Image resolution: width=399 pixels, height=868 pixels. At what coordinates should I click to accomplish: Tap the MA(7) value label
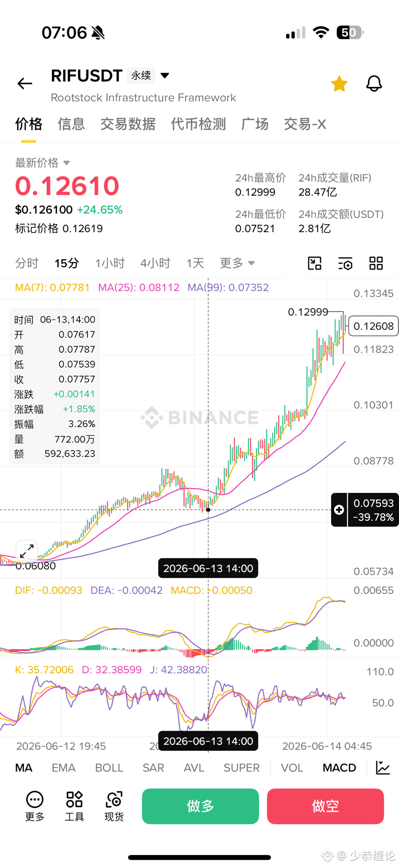click(52, 288)
